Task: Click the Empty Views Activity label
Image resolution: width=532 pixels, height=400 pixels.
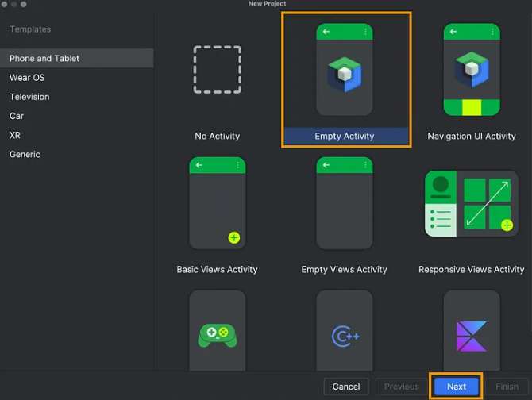Action: [x=345, y=270]
